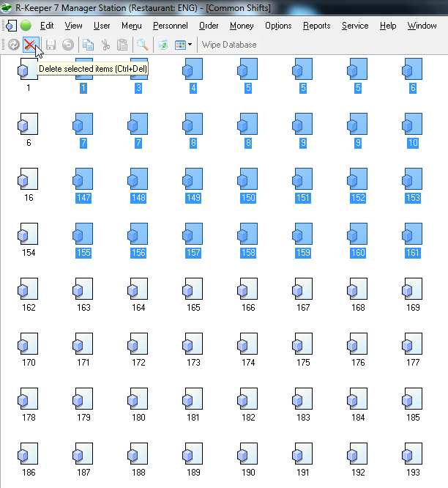The image size is (448, 488).
Task: Click the text label 167
Action: tap(303, 308)
